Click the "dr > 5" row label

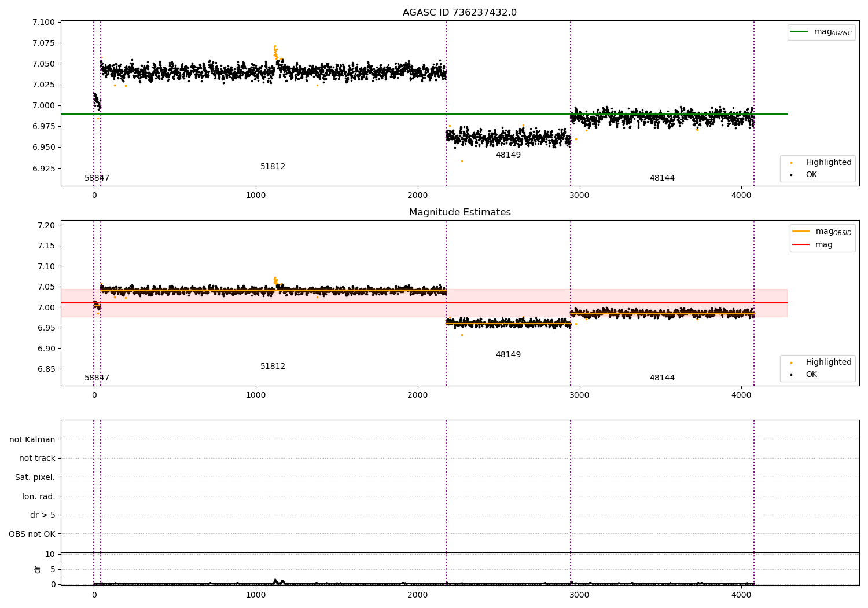[43, 515]
